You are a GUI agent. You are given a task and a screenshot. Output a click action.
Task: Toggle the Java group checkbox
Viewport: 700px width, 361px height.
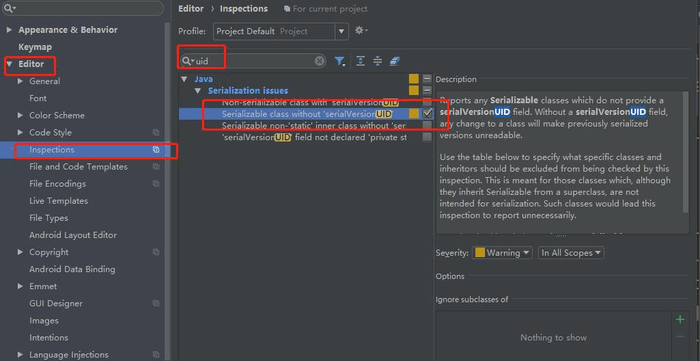pos(427,79)
